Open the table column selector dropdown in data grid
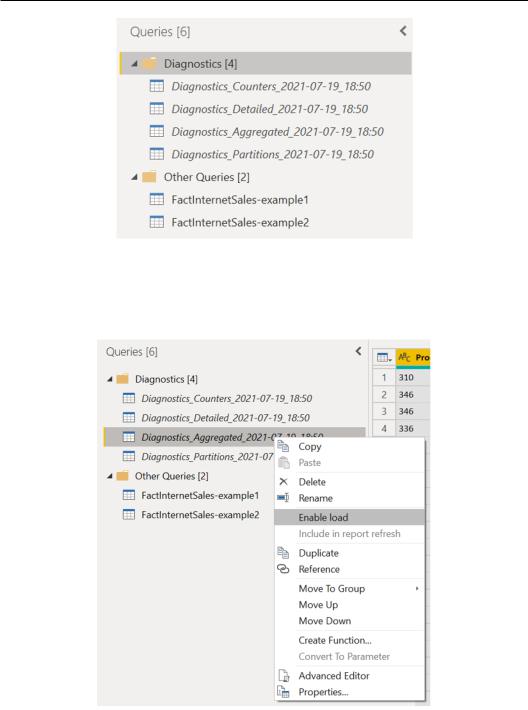This screenshot has width=528, height=710. tap(384, 358)
